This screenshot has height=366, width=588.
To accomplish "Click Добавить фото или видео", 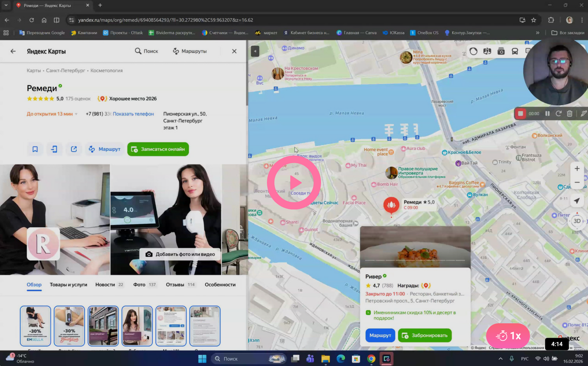I will 180,254.
